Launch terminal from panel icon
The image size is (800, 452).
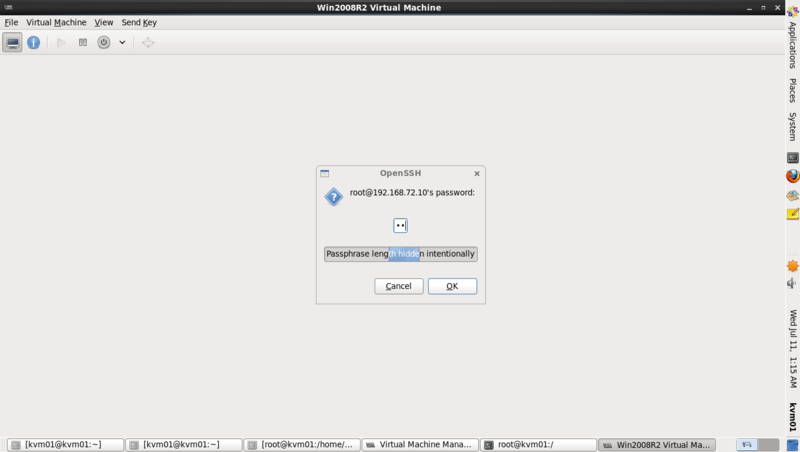click(x=792, y=158)
